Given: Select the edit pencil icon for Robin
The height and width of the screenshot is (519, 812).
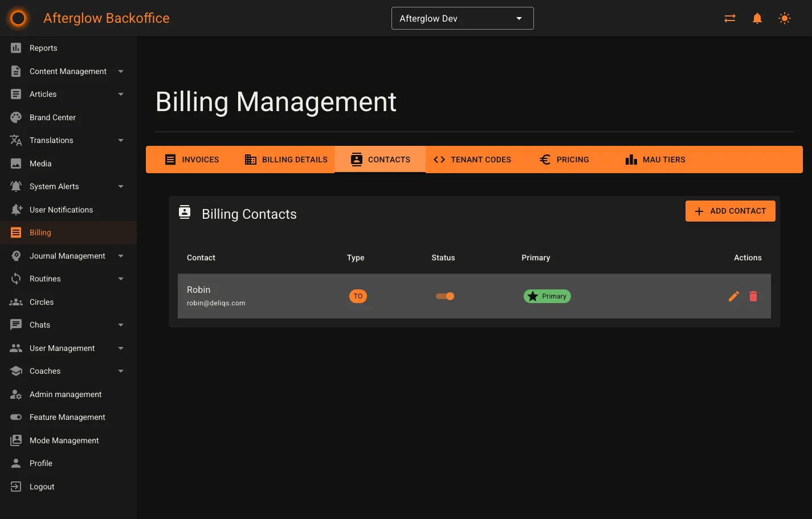Looking at the screenshot, I should (x=733, y=296).
